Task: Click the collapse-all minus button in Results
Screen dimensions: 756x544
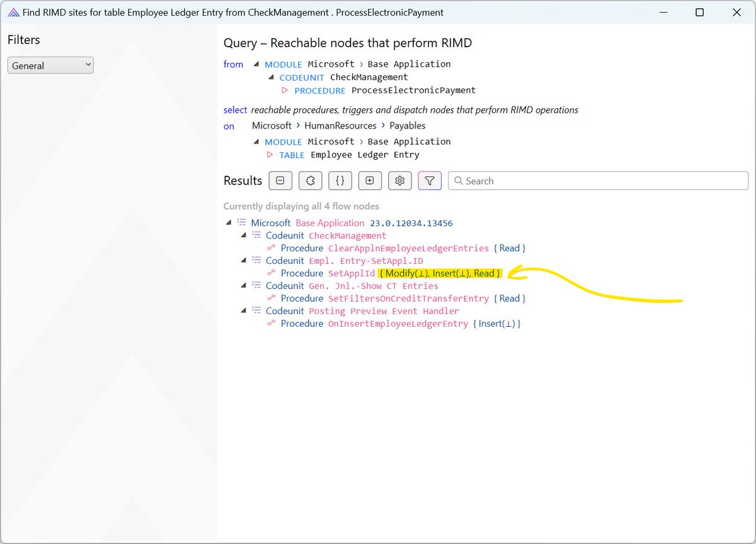Action: [x=280, y=181]
